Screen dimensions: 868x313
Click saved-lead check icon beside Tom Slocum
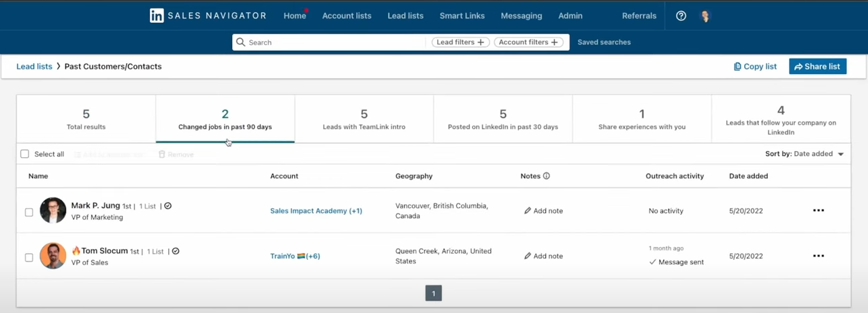[x=176, y=251]
